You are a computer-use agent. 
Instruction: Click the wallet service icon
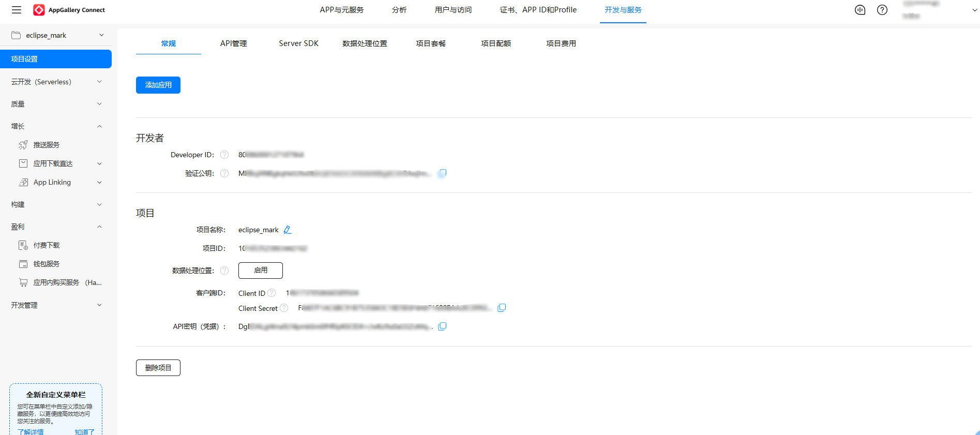pos(23,264)
